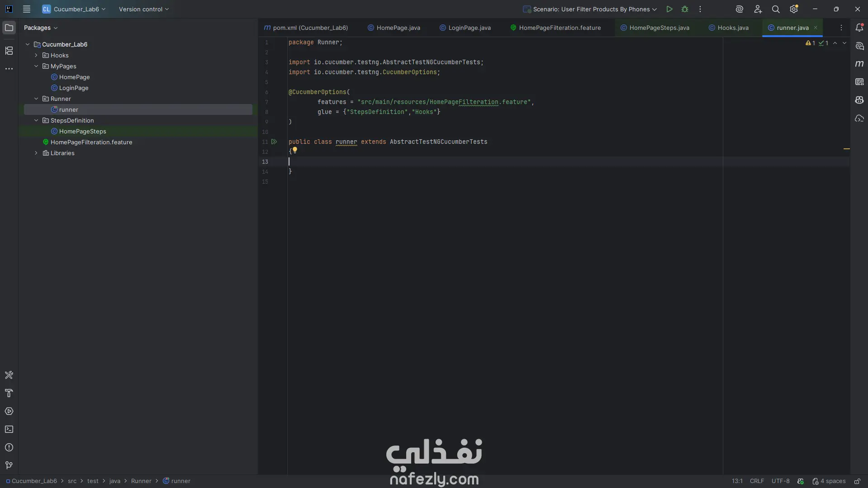Screen dimensions: 868x488
Task: Show more tool windows ellipsis
Action: 9,69
